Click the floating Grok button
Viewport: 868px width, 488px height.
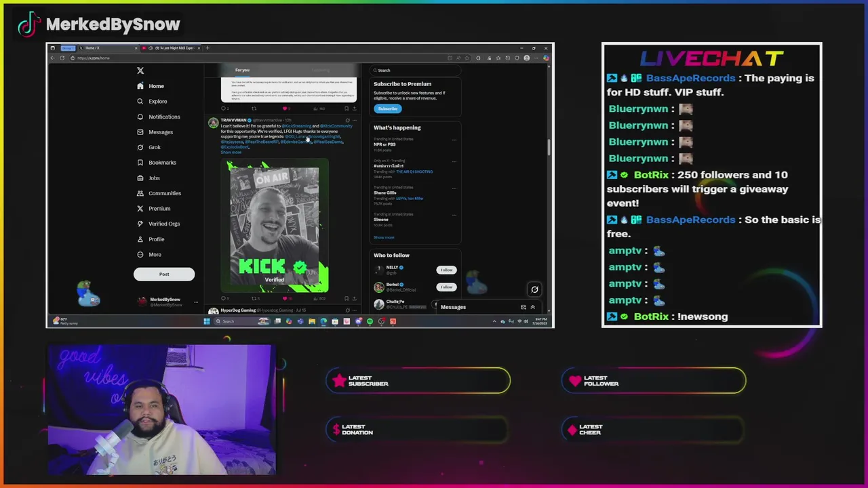[534, 290]
